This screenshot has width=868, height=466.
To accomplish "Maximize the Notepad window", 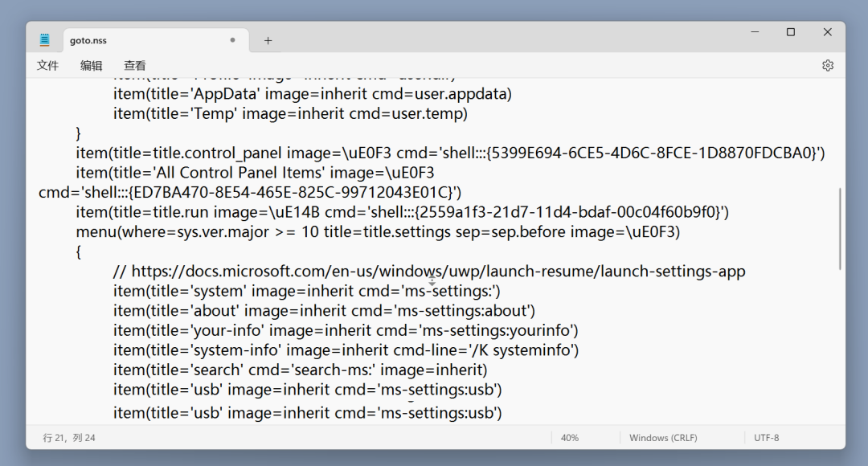I will click(x=791, y=32).
